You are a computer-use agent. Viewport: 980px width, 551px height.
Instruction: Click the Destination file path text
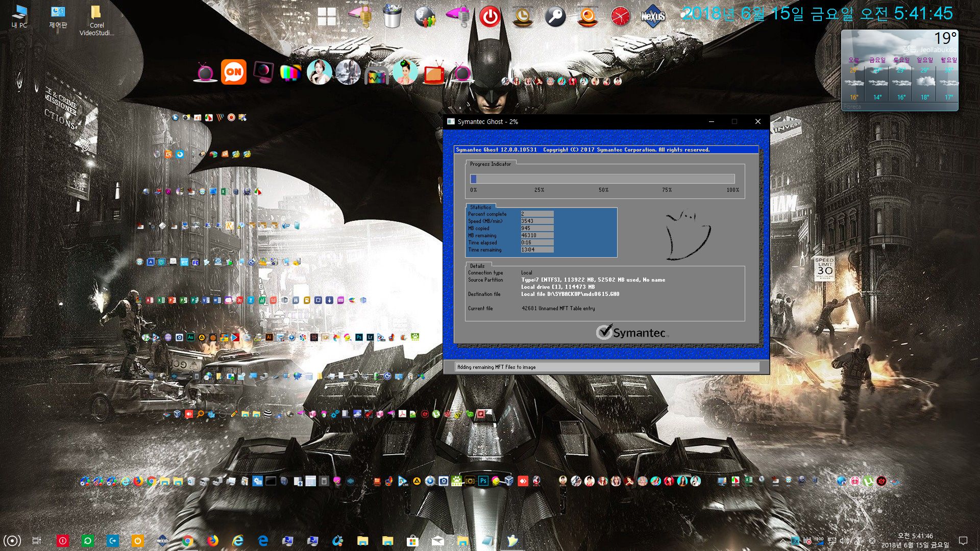pos(570,294)
